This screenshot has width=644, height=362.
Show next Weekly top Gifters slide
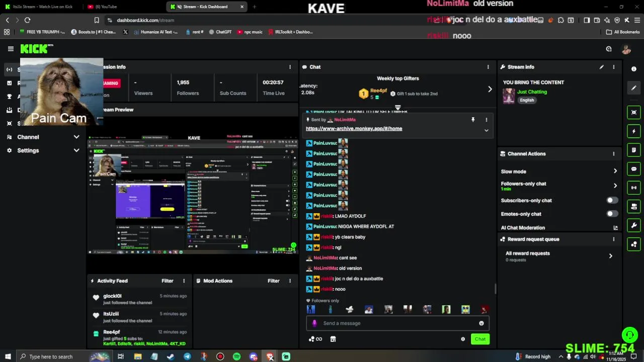[x=490, y=89]
